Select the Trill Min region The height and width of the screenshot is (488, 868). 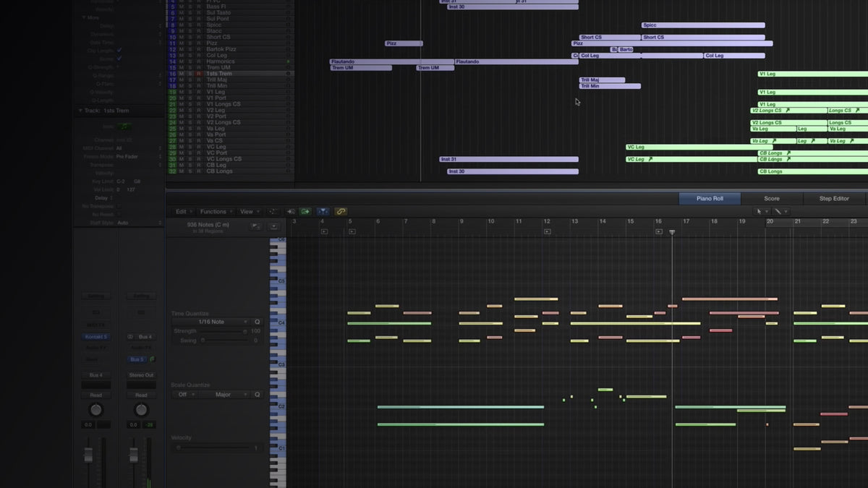610,86
